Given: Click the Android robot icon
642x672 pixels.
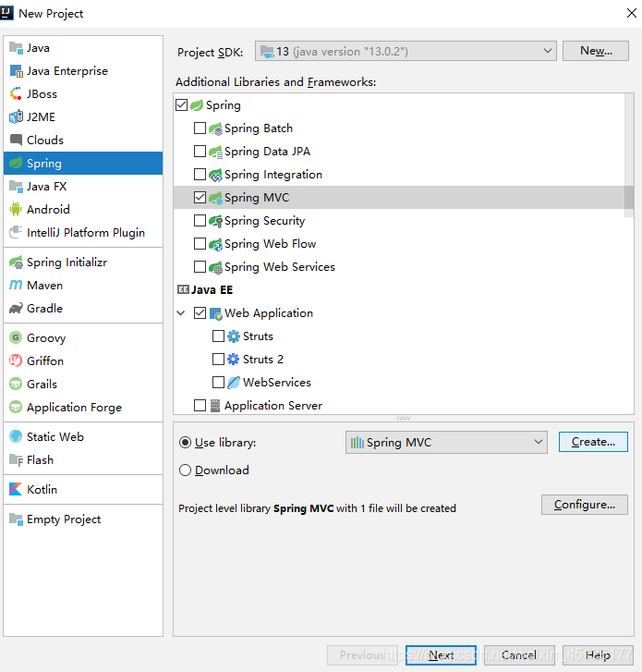Looking at the screenshot, I should (x=16, y=210).
